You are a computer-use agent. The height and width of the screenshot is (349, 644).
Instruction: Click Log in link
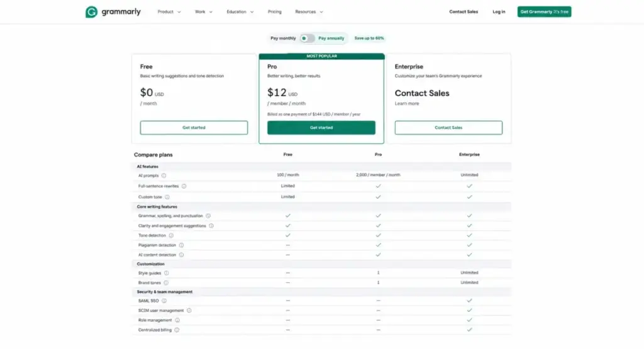click(x=499, y=12)
